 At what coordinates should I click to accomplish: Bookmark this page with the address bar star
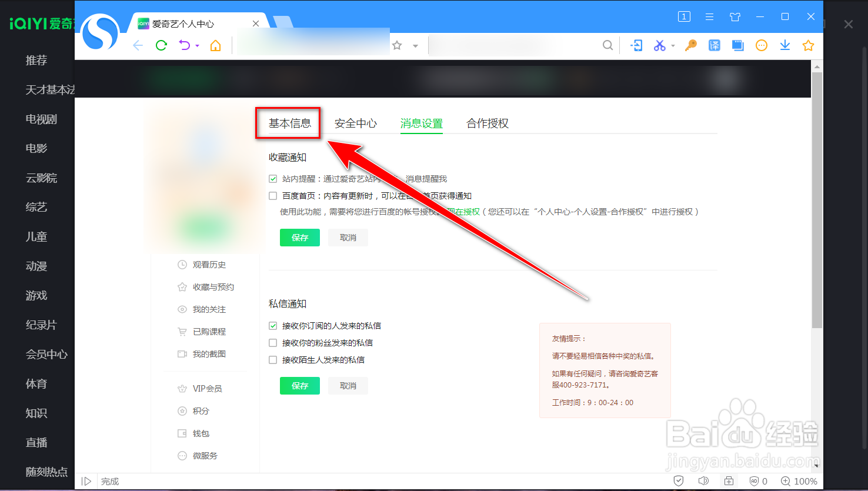pos(397,45)
